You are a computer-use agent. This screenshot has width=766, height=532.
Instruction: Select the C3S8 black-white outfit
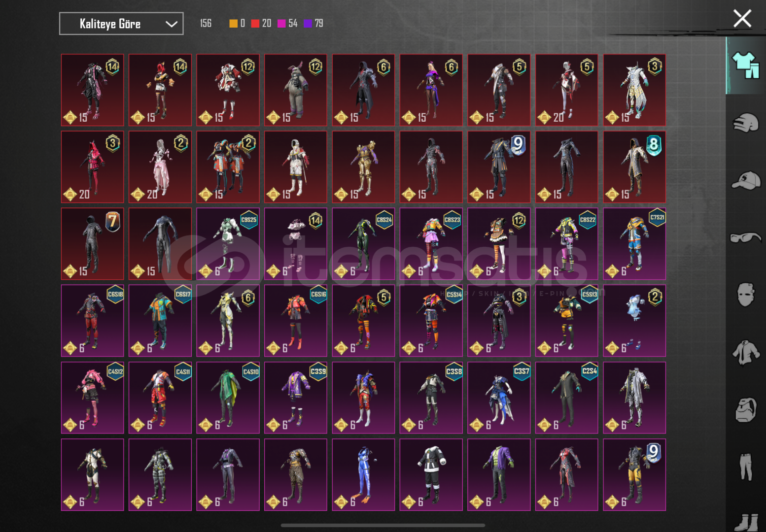(431, 398)
